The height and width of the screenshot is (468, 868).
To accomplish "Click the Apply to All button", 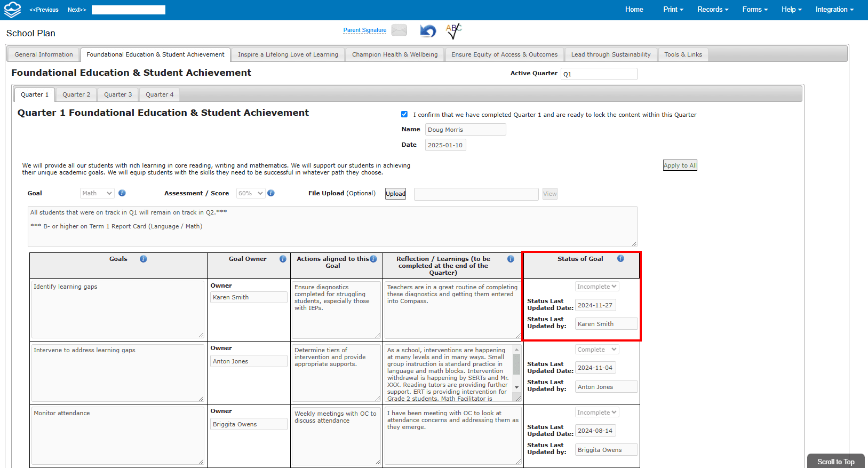I will [680, 165].
